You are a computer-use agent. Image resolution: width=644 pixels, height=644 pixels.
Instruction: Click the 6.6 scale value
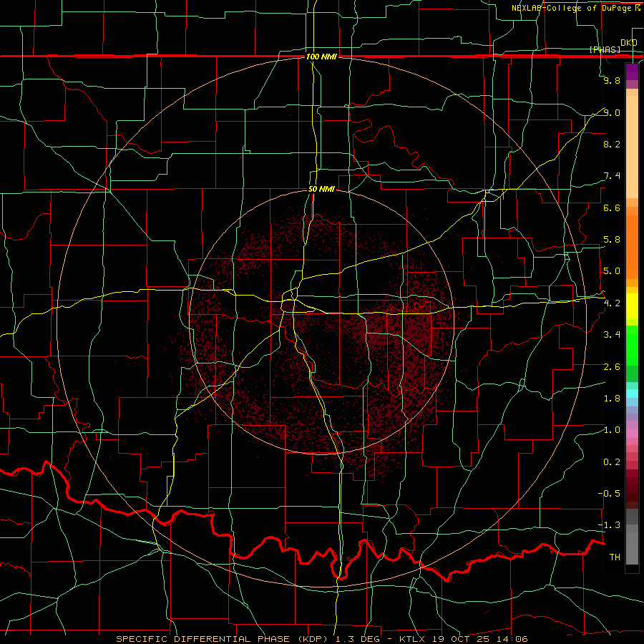[x=612, y=208]
